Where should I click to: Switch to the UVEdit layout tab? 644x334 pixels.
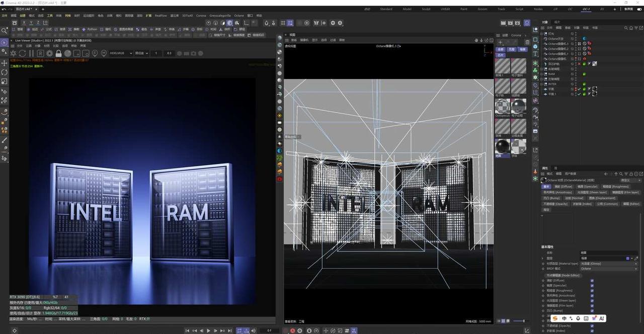pos(445,9)
